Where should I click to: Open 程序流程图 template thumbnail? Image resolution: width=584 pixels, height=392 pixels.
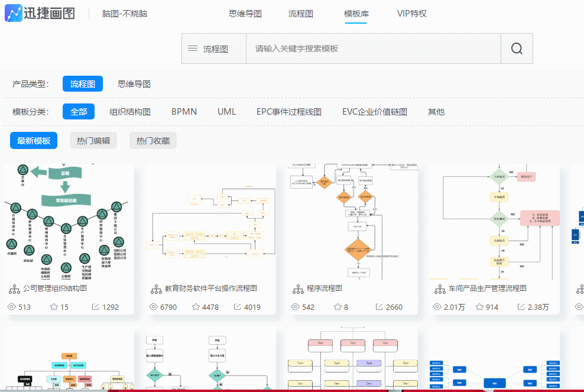click(353, 221)
